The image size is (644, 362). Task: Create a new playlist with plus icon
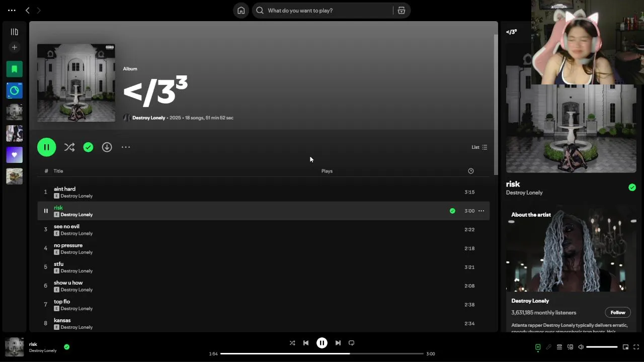14,47
